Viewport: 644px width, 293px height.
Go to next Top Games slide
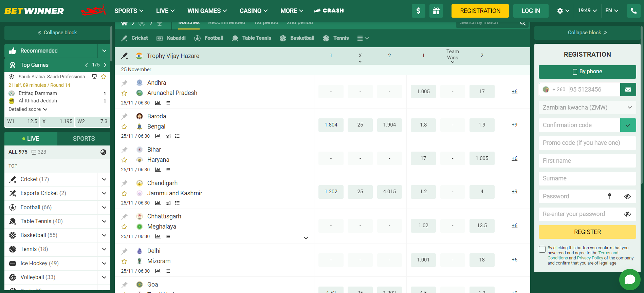(105, 65)
